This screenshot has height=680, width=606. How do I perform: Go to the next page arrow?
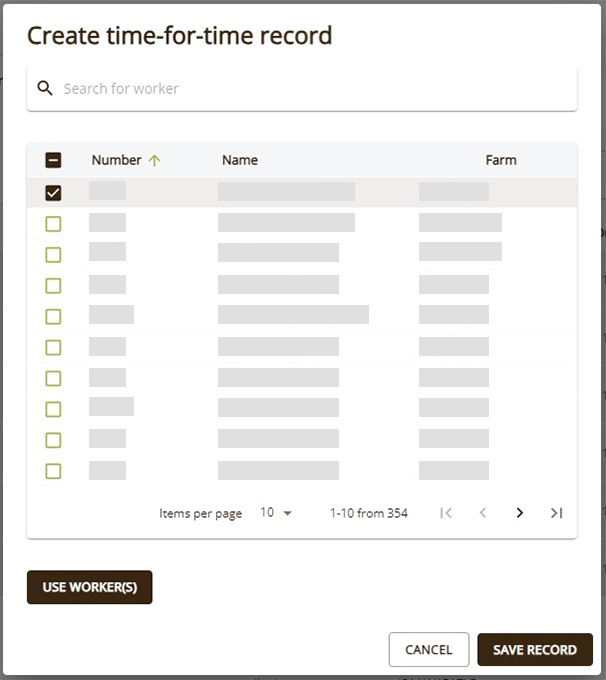click(x=519, y=513)
